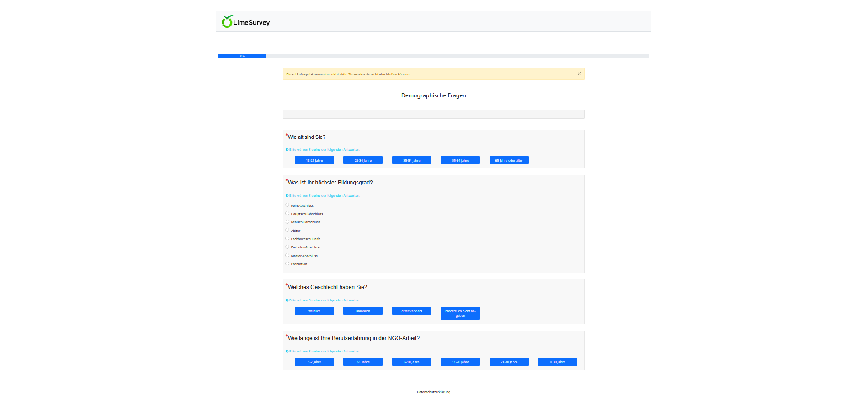Click the survey progress bar
The image size is (868, 410).
433,56
